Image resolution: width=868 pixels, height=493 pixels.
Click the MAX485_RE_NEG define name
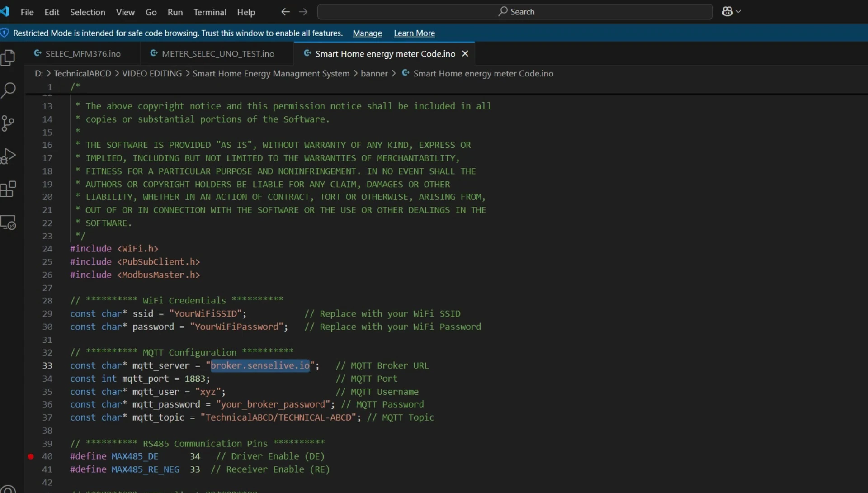tap(146, 469)
